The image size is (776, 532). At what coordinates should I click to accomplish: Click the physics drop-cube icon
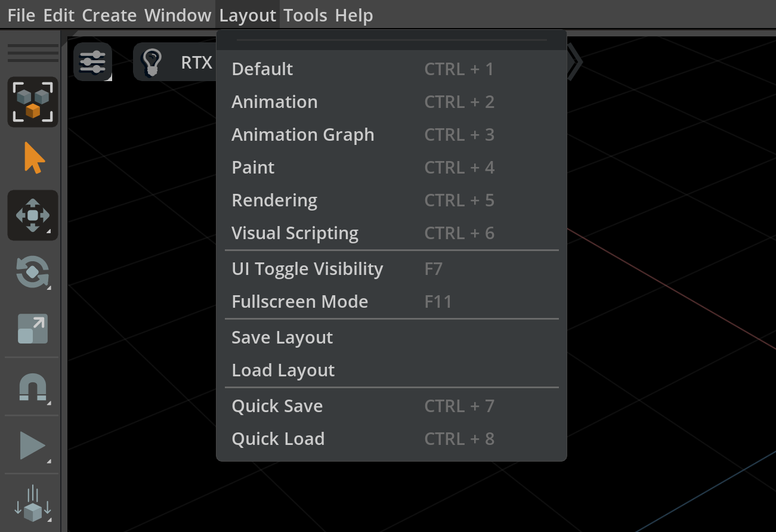(x=33, y=503)
